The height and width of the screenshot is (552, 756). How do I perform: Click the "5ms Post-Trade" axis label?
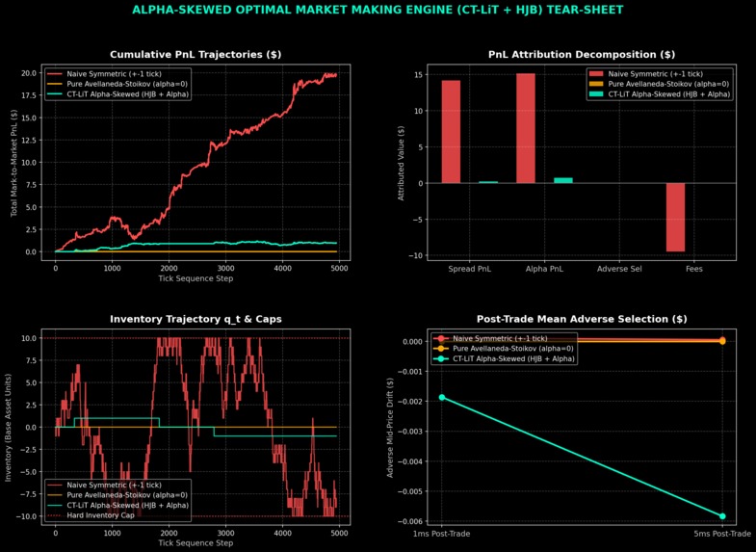[x=722, y=534]
